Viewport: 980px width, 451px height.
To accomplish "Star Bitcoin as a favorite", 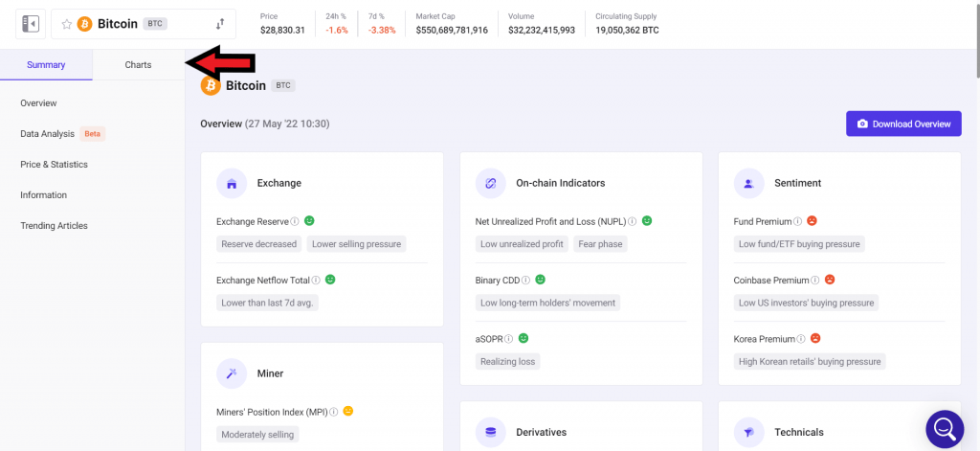I will pos(67,24).
